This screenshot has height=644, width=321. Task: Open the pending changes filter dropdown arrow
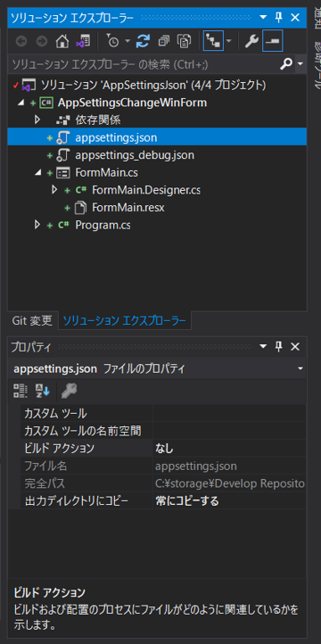(128, 41)
